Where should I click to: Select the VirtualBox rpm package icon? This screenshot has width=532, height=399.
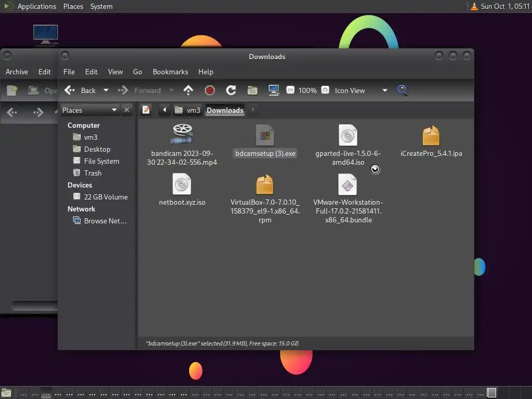click(x=264, y=184)
